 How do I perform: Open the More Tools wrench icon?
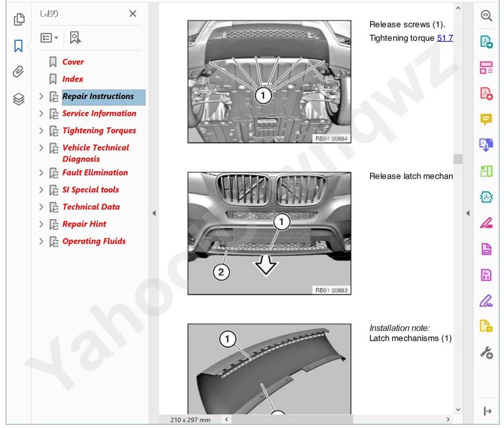point(486,352)
